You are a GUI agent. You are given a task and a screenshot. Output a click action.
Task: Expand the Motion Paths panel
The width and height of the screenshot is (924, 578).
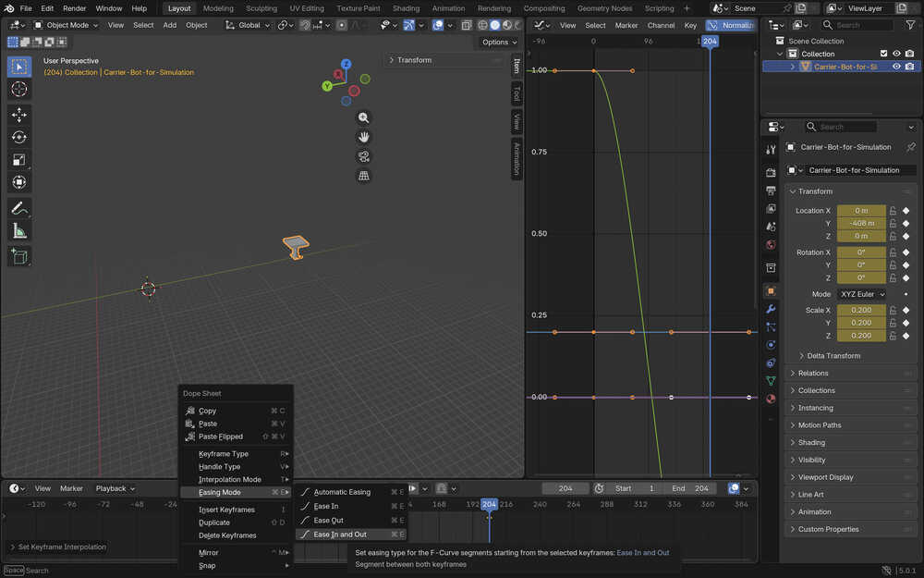(819, 425)
